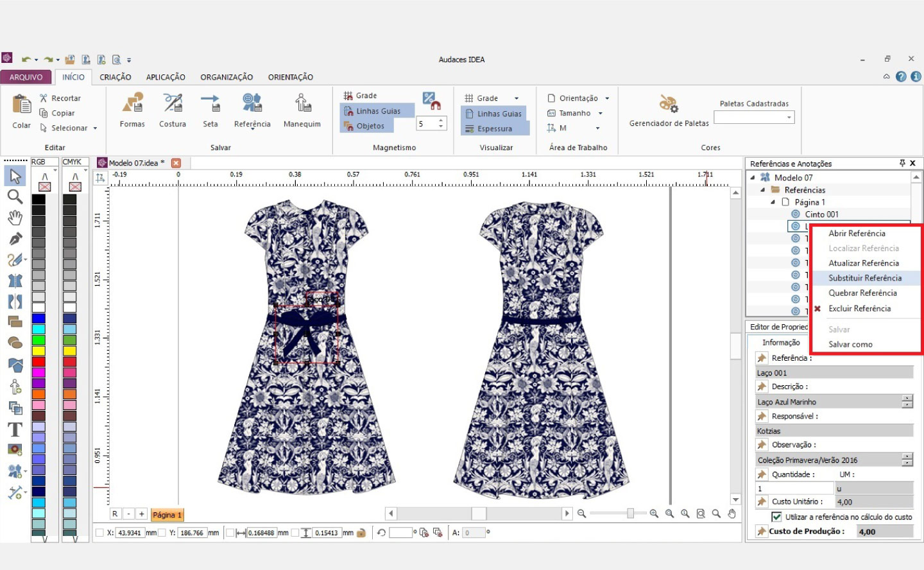The width and height of the screenshot is (924, 570).
Task: Switch to the CRIAÇÃO tab
Action: click(116, 77)
